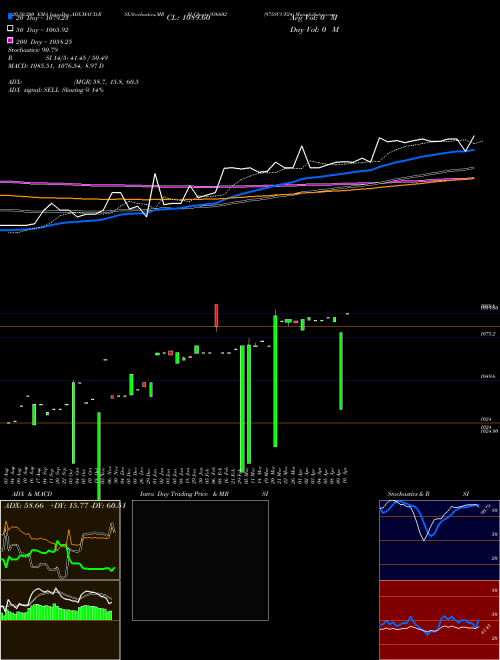Select the '20 Day - 1079.23' legend text

(42, 18)
